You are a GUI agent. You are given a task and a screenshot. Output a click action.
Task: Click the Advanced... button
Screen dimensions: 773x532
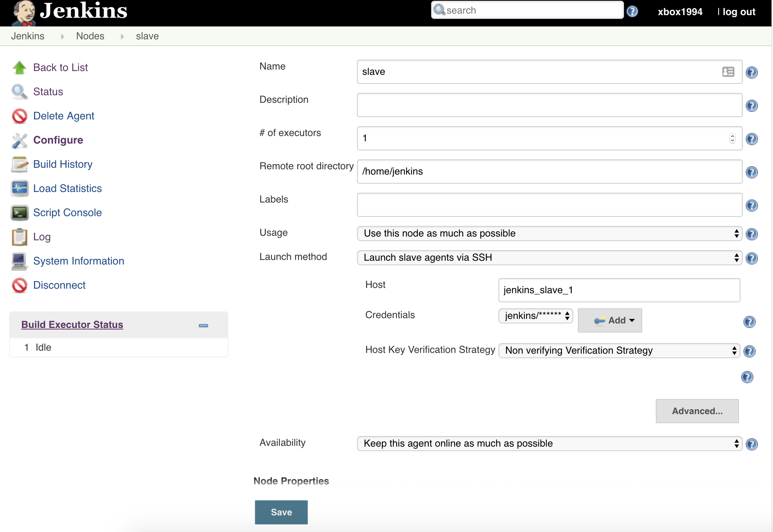point(697,411)
